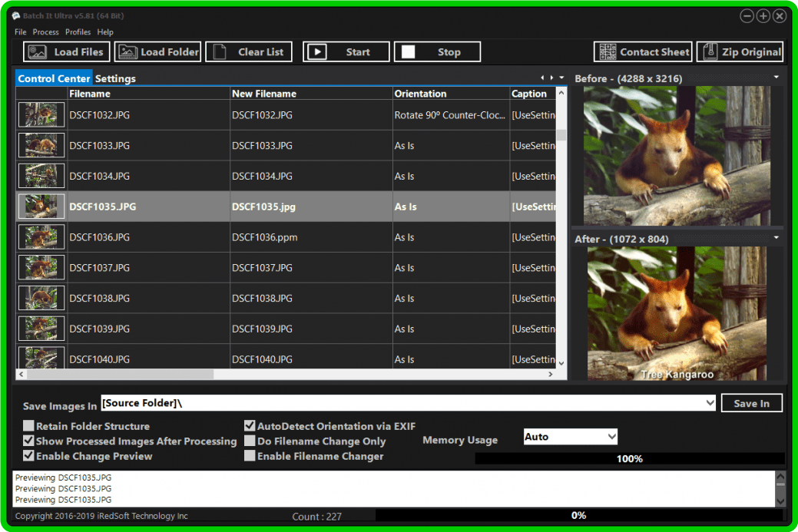798x532 pixels.
Task: Click the log panel scroll down arrow
Action: 780,501
